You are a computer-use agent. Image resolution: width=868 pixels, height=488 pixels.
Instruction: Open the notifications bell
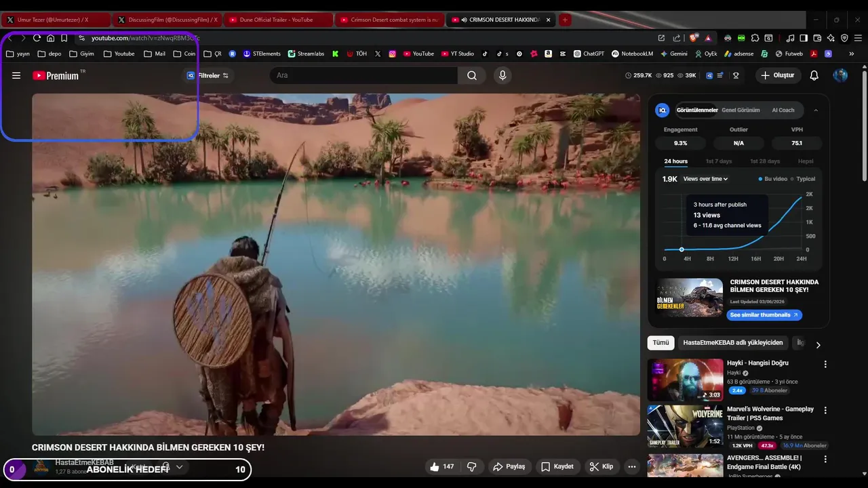(814, 75)
